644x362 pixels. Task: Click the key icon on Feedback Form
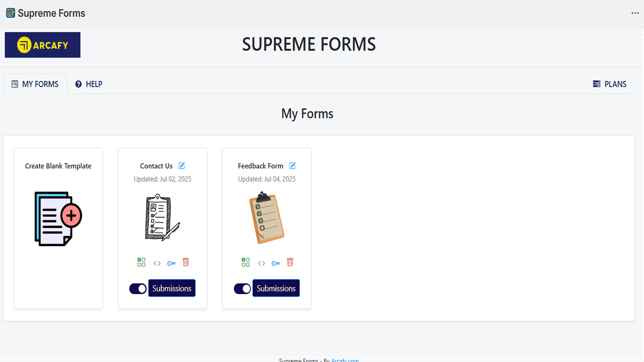click(x=276, y=263)
